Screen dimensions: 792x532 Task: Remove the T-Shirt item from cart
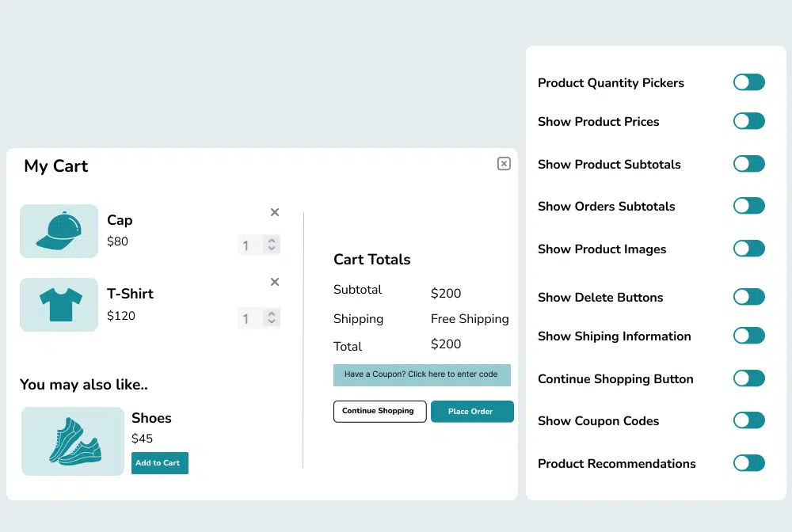pos(275,282)
